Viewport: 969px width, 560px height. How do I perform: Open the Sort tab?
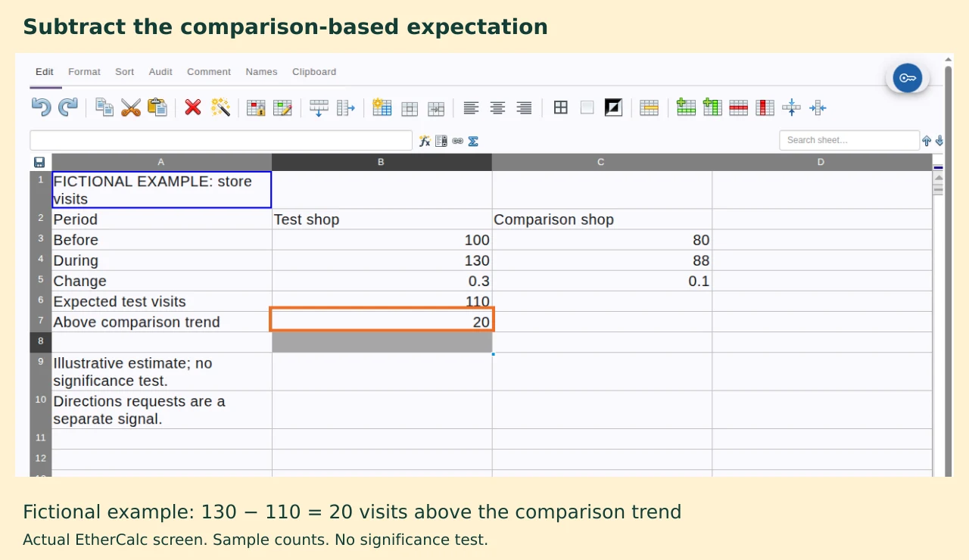coord(125,72)
